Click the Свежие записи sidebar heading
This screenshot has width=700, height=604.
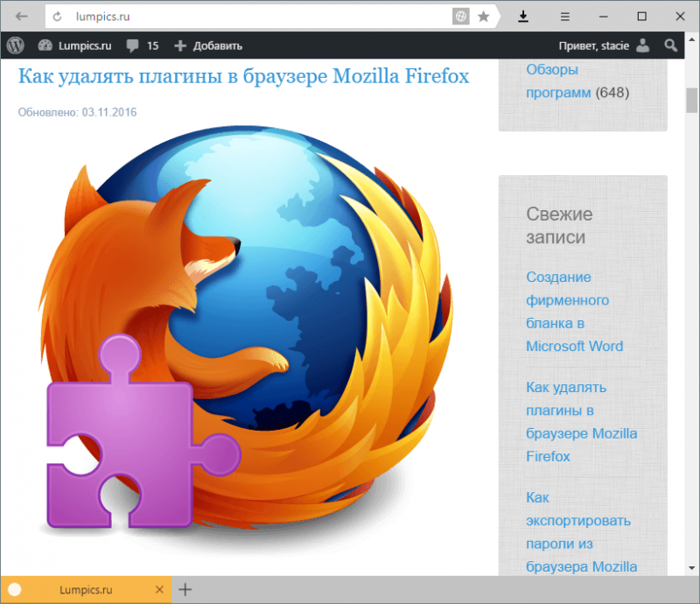tap(559, 226)
